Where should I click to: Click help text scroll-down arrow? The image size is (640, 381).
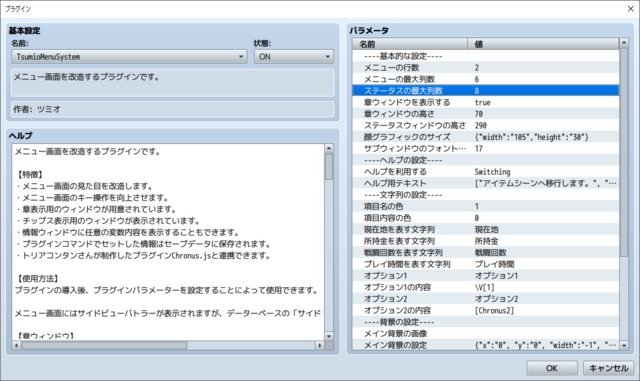(x=329, y=336)
